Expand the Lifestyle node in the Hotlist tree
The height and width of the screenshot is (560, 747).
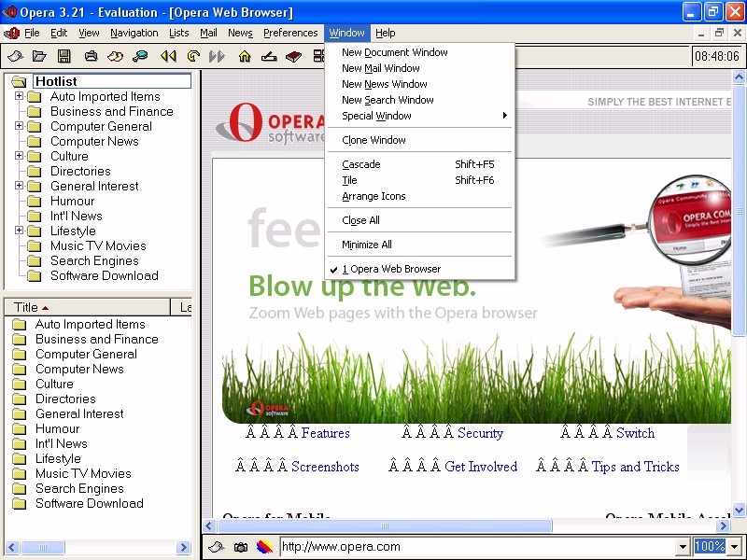point(19,230)
